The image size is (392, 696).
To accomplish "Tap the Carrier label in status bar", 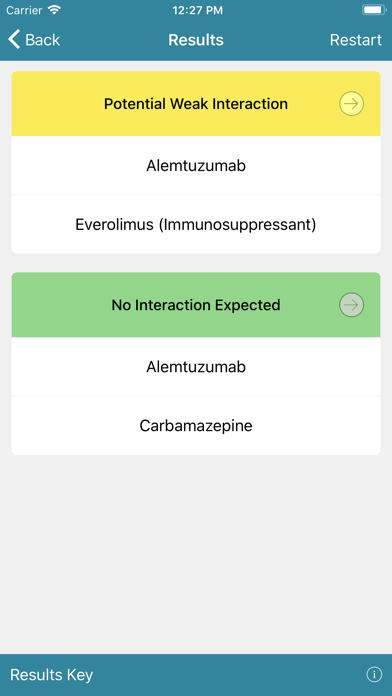I will [24, 10].
